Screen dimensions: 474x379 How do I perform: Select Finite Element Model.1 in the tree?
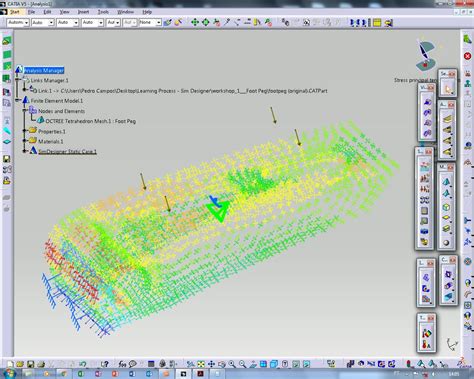coord(57,101)
